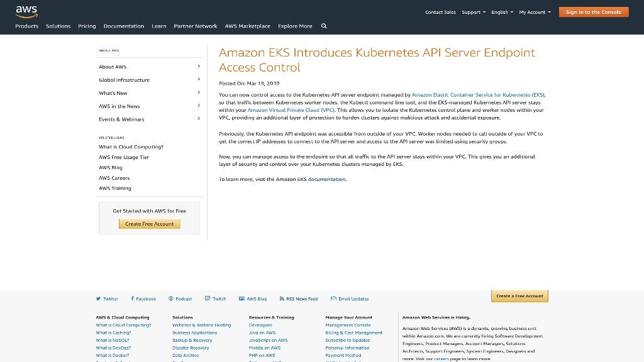Open the Explore More menu
644x362 pixels.
(295, 26)
